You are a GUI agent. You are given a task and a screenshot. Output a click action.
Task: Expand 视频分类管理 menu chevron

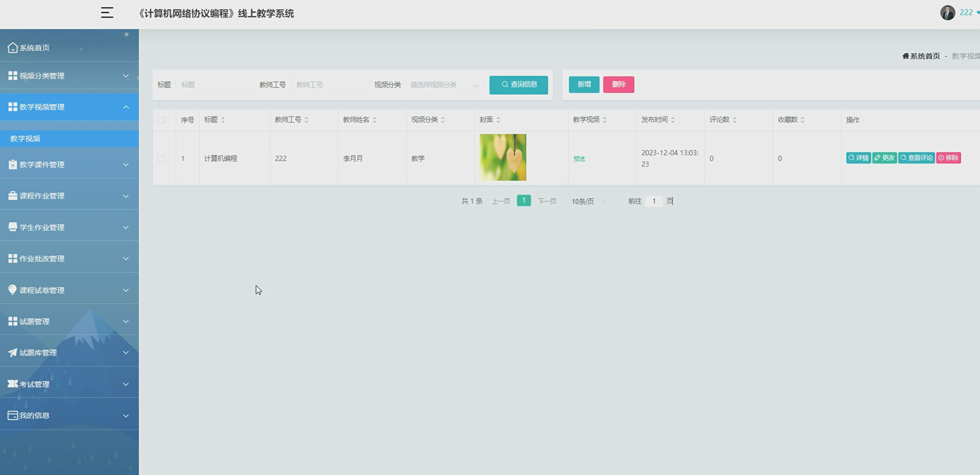click(x=126, y=76)
